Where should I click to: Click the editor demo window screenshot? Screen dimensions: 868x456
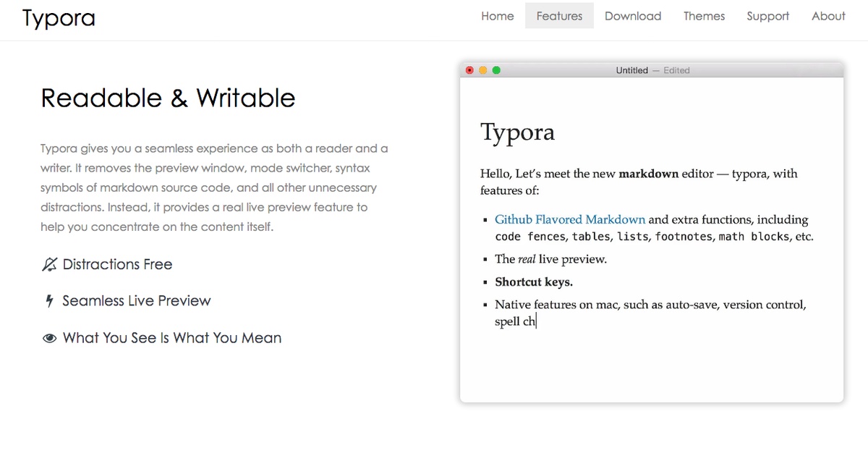coord(652,232)
